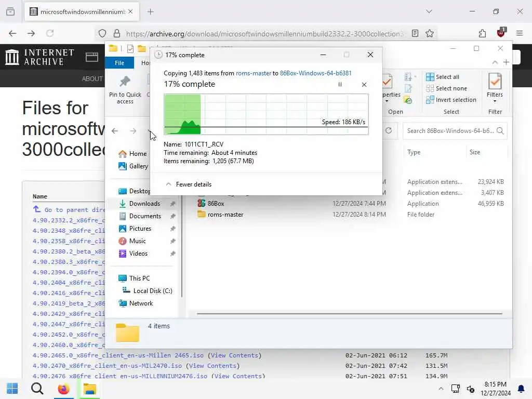Open a new Firefox tab
The height and width of the screenshot is (399, 532).
coord(150,12)
